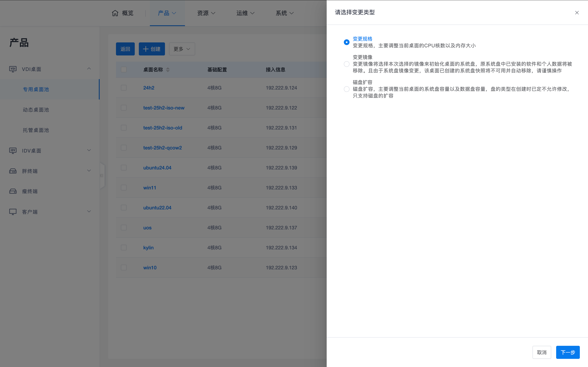The width and height of the screenshot is (588, 367).
Task: Click the 瘦终端 device icon
Action: tap(13, 191)
